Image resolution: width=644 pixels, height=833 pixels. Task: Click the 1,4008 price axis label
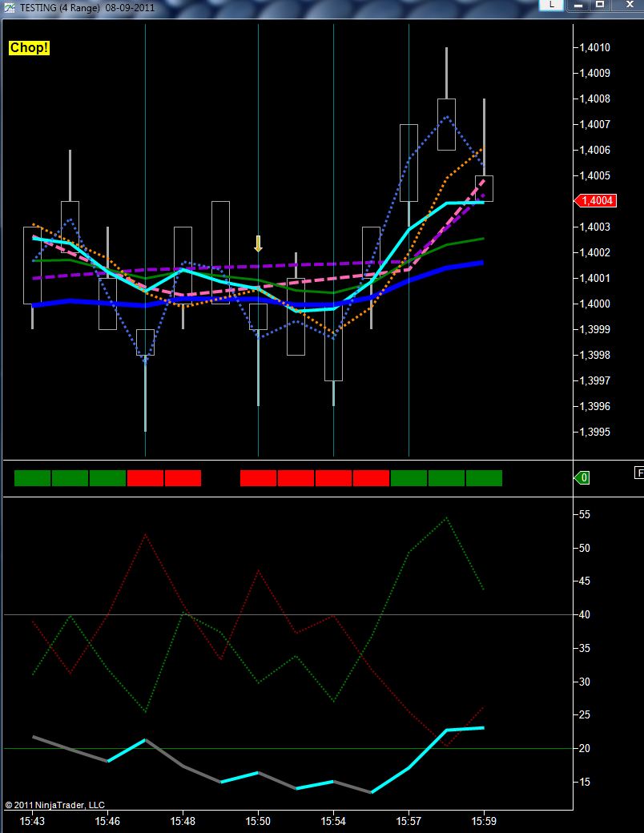pyautogui.click(x=594, y=99)
